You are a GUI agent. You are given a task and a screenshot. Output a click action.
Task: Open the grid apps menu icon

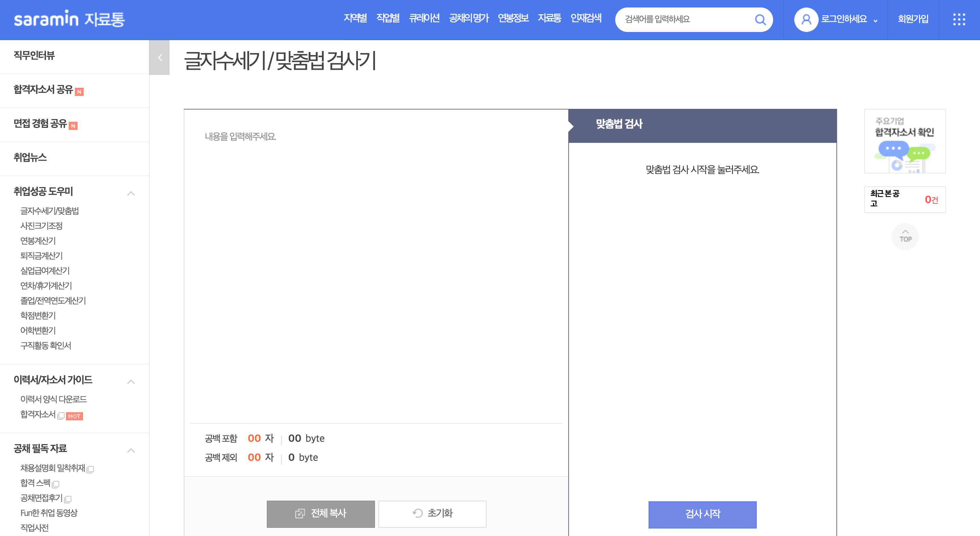click(959, 19)
